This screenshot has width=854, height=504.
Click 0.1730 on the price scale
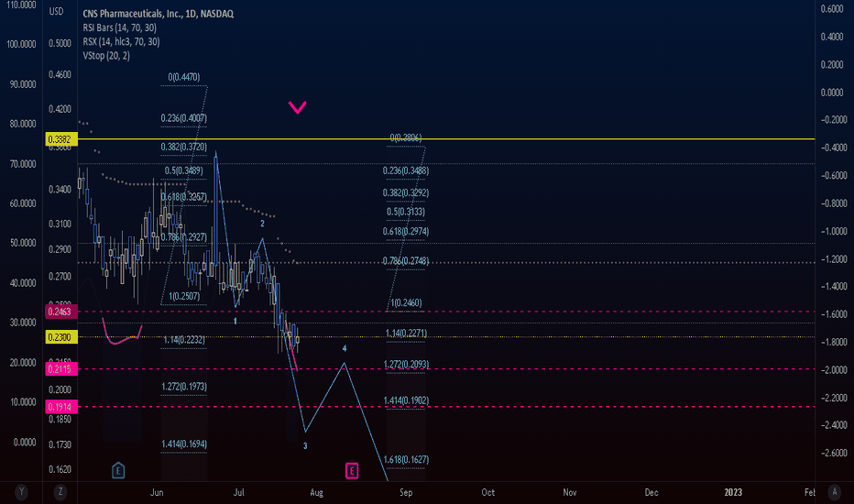click(x=60, y=445)
